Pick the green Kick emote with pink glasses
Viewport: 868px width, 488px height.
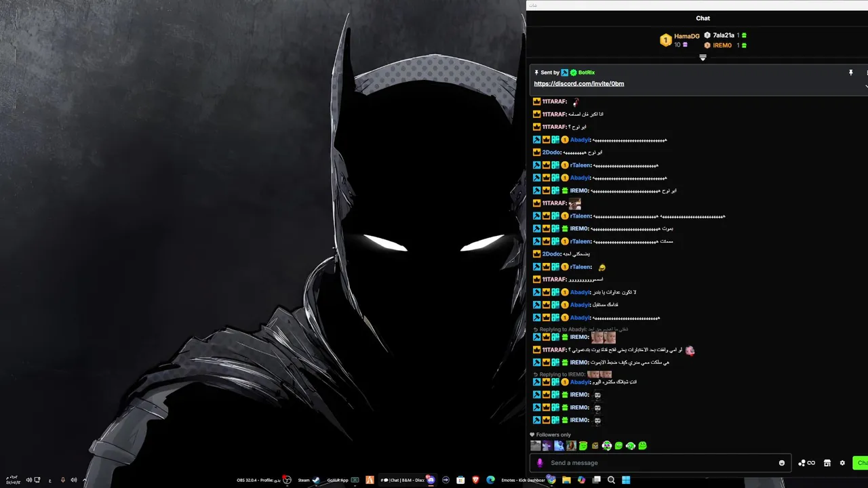click(x=606, y=445)
